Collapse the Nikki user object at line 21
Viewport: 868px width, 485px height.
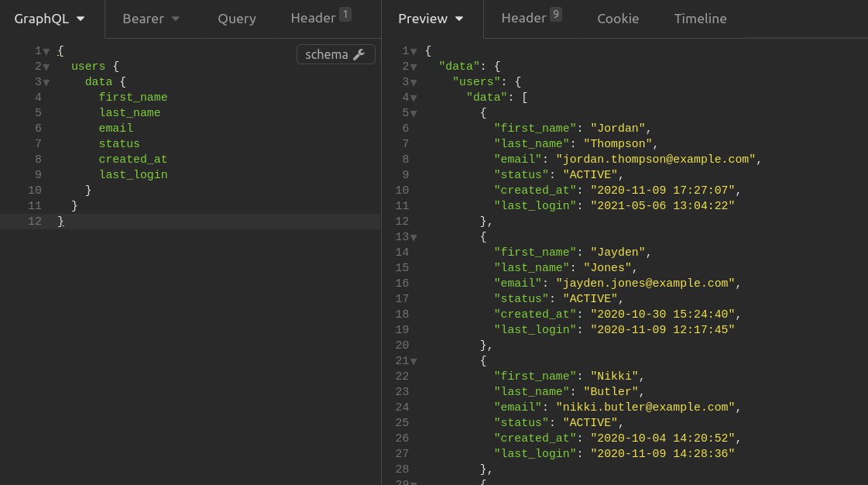coord(413,362)
